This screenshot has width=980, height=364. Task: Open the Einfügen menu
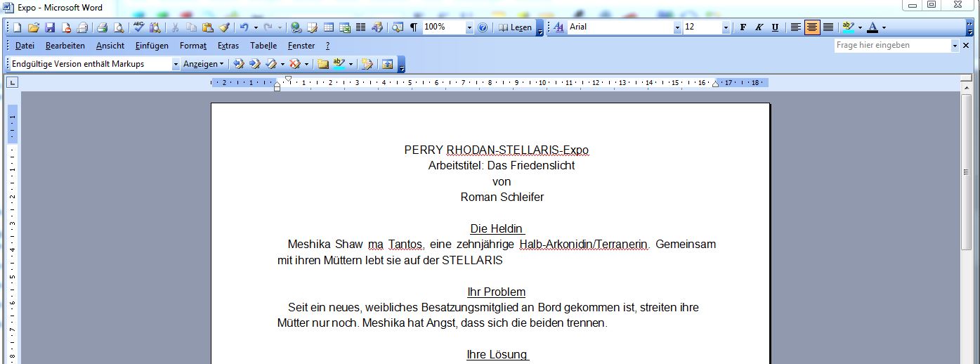pyautogui.click(x=152, y=46)
